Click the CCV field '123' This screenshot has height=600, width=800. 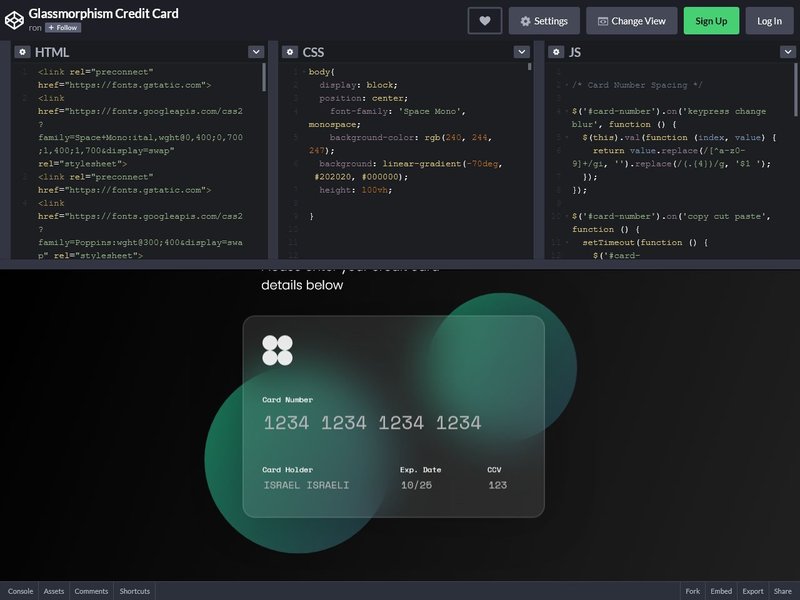pyautogui.click(x=497, y=485)
